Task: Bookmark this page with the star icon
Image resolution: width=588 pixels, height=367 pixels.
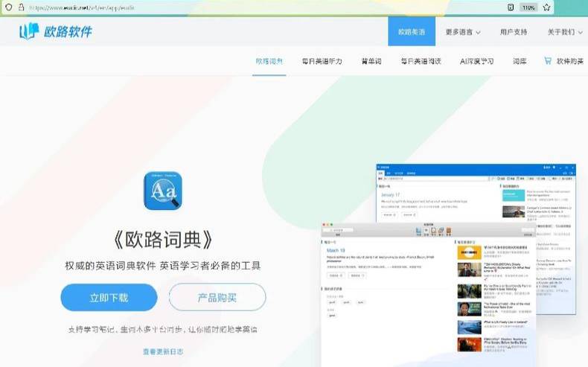Action: (546, 7)
